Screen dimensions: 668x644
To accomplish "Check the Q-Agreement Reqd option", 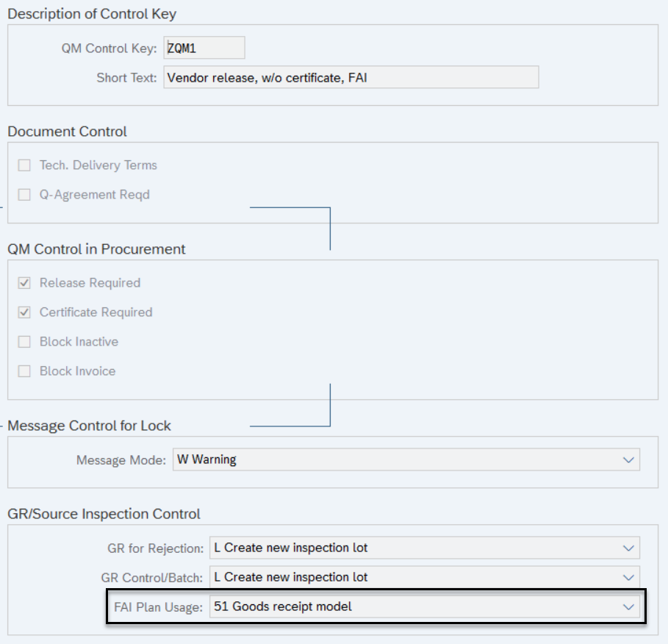I will (x=24, y=194).
